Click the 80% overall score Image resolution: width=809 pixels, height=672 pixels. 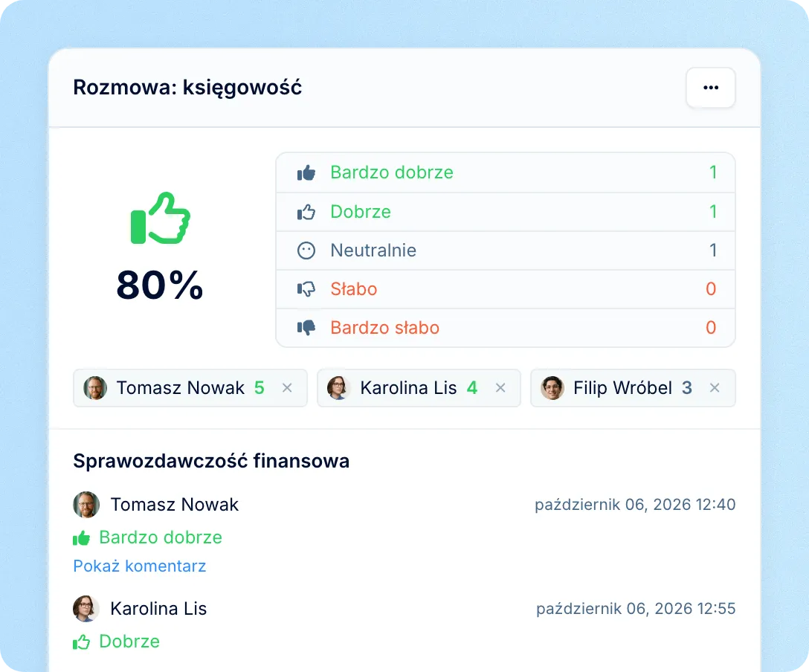coord(160,285)
